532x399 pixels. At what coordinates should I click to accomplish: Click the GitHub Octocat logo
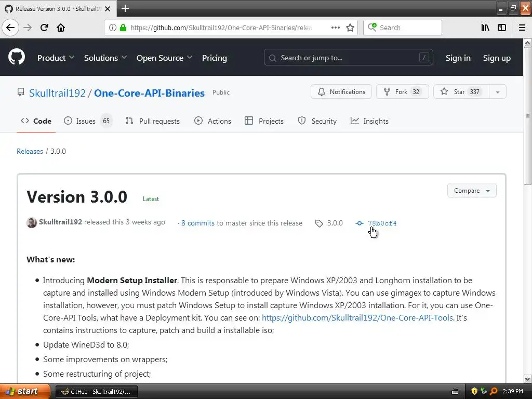pyautogui.click(x=17, y=57)
